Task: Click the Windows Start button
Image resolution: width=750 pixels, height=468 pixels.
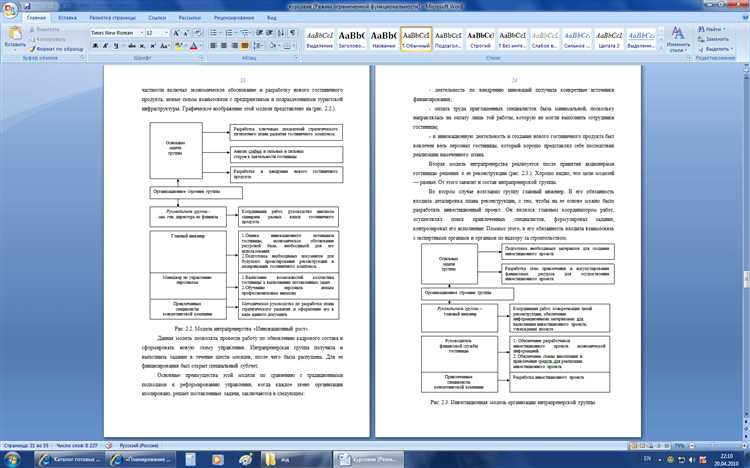Action: point(14,456)
